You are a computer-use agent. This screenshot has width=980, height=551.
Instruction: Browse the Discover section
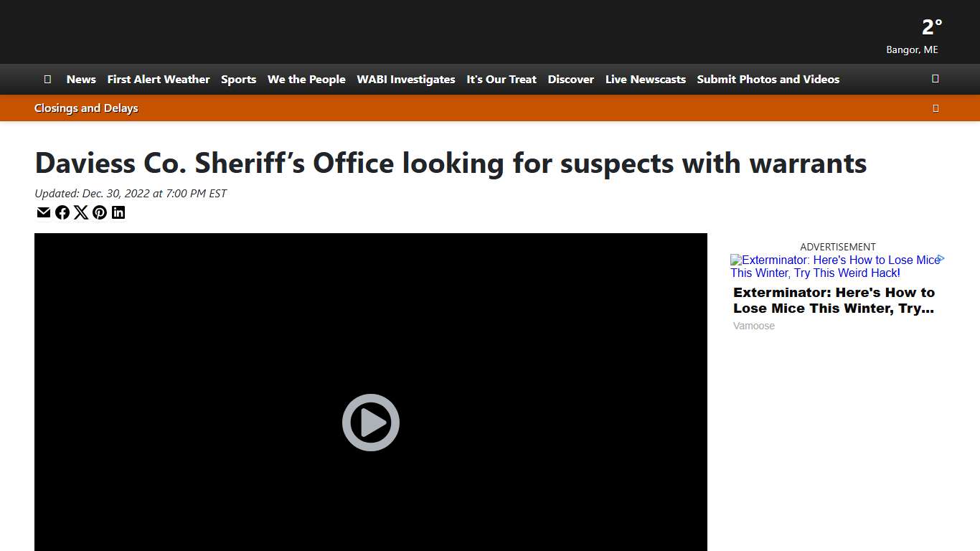(x=570, y=79)
